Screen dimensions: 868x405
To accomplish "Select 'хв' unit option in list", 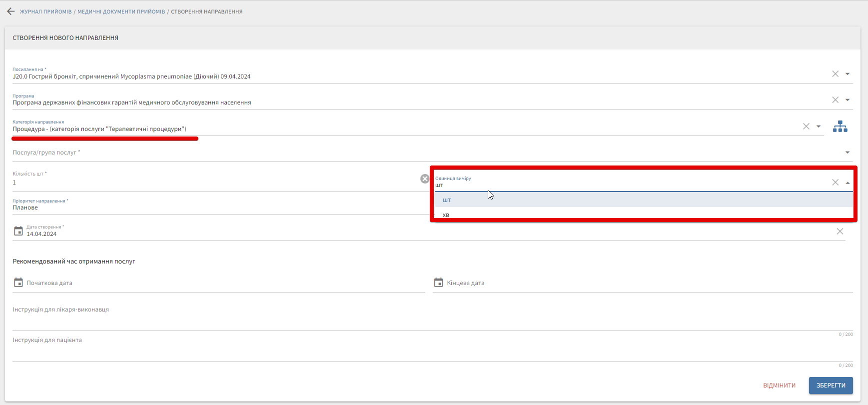I will (446, 214).
